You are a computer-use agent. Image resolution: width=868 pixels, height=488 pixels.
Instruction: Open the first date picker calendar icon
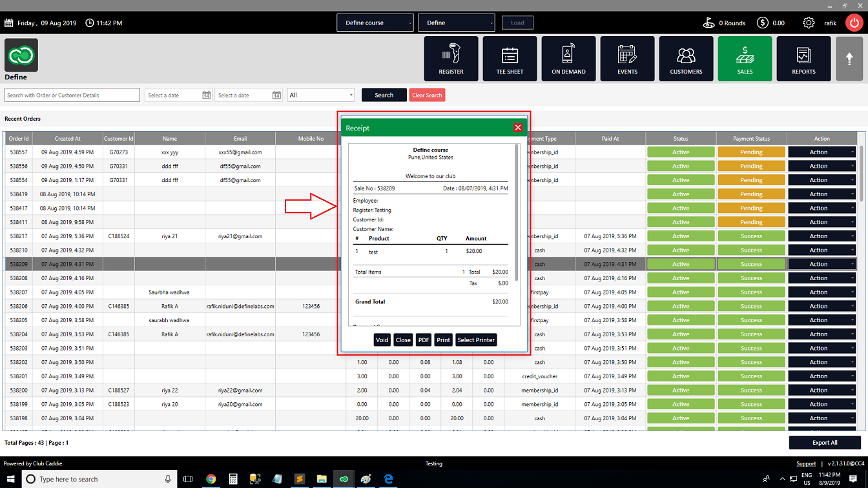[207, 96]
